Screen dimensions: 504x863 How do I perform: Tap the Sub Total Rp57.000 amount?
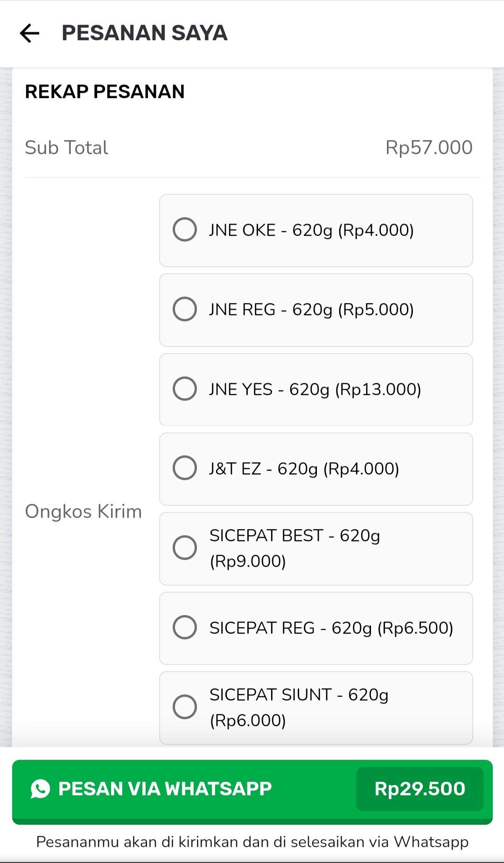(429, 148)
